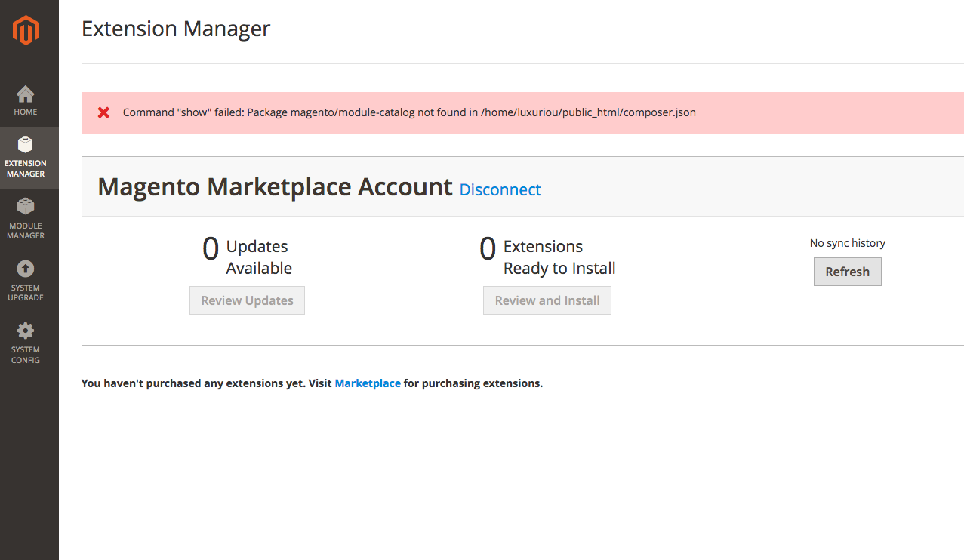Choose the MODULE MANAGER text label in sidebar
The width and height of the screenshot is (964, 560).
pyautogui.click(x=26, y=231)
